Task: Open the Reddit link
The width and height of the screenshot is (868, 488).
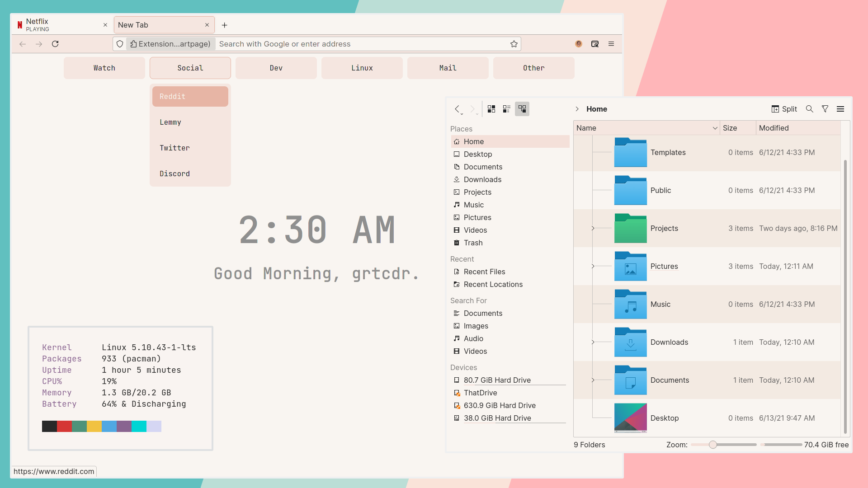Action: [190, 97]
